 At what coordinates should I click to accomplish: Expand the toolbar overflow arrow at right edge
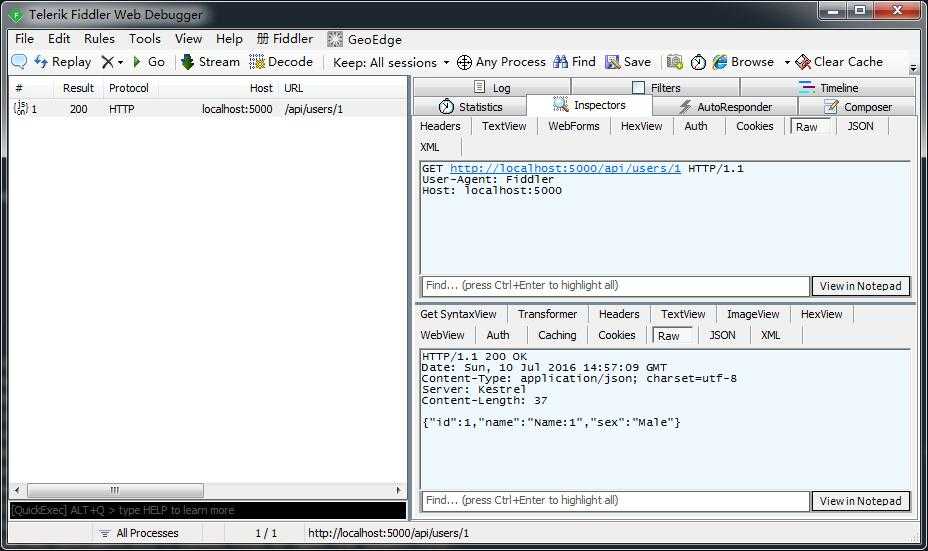(913, 68)
